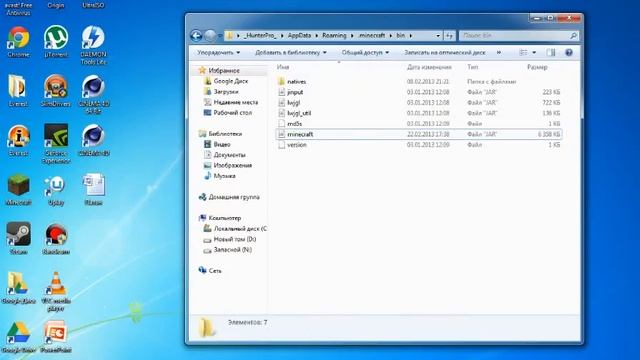Open the Изображения library

click(233, 165)
